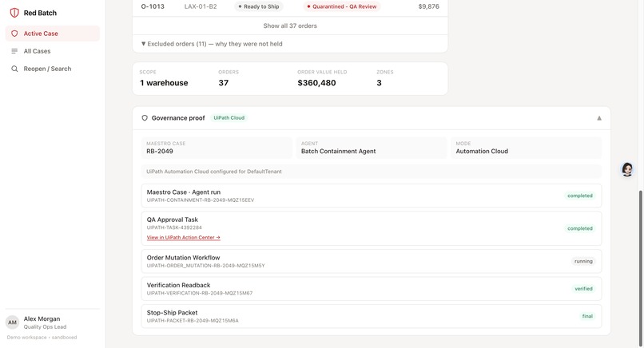
Task: Click the Quarantined - QA Review pill
Action: click(342, 6)
